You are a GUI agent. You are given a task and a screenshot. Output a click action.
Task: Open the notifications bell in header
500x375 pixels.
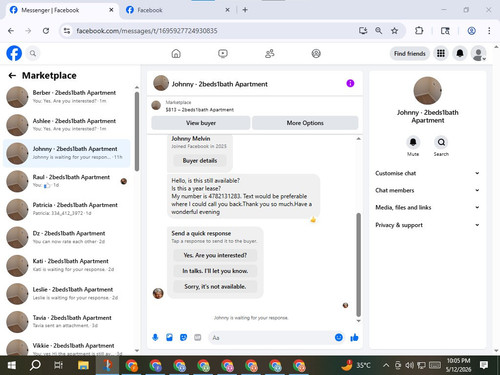(460, 53)
